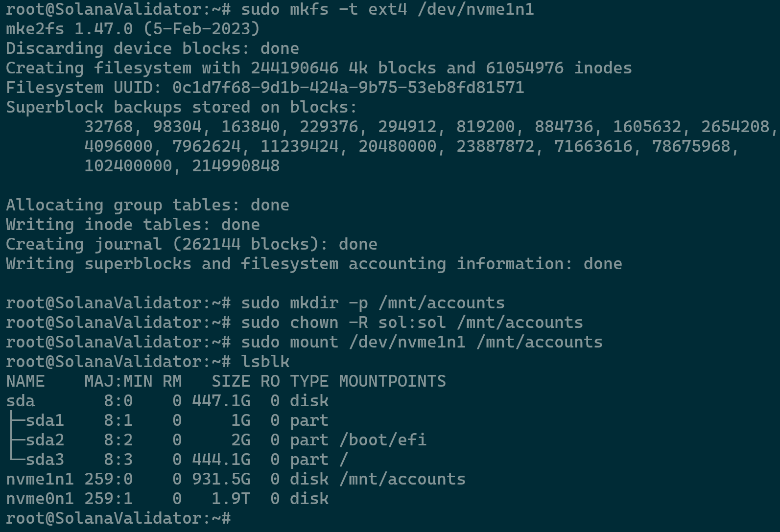
Task: Click the chown sol:sol command line
Action: [411, 323]
